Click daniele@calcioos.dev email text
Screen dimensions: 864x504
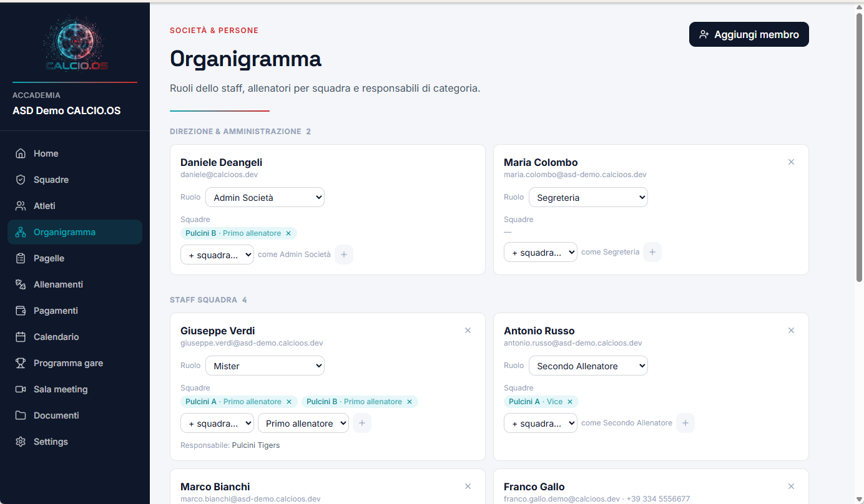(219, 175)
